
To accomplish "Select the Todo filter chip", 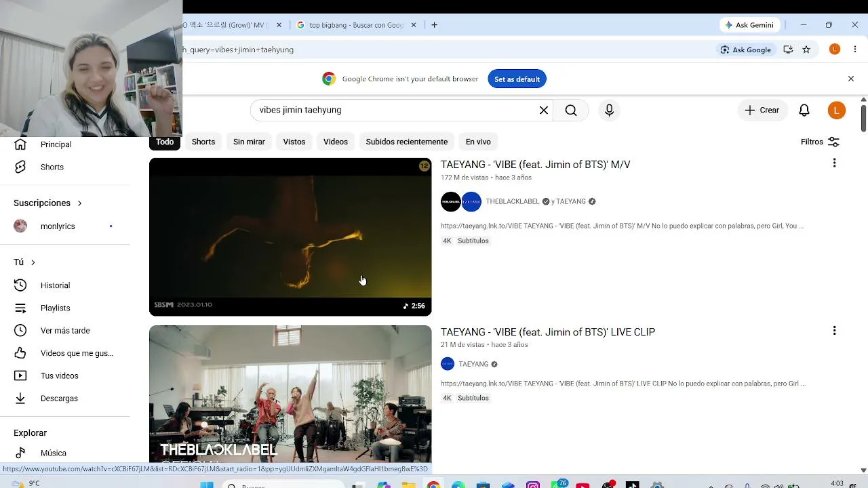I will click(x=165, y=142).
